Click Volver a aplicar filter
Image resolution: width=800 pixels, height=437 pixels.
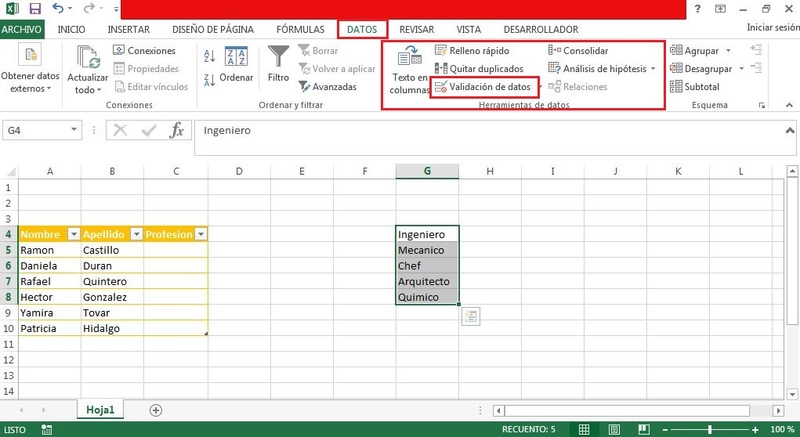tap(337, 68)
